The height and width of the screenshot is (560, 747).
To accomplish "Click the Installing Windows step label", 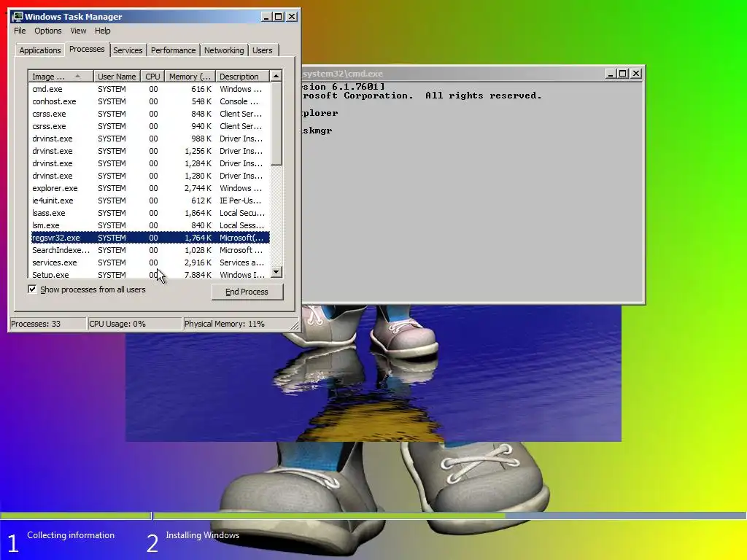I will click(203, 535).
